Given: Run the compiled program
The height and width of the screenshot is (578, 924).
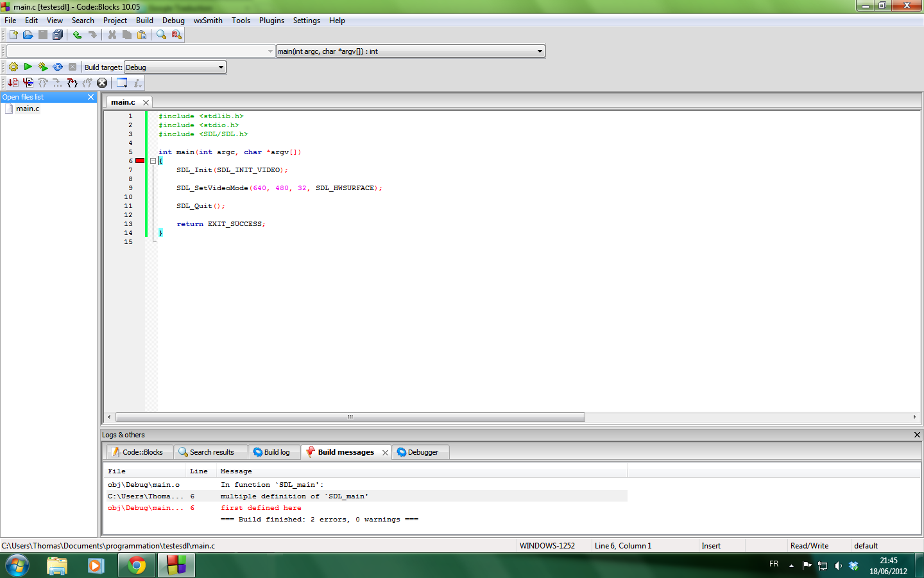Looking at the screenshot, I should (x=28, y=67).
